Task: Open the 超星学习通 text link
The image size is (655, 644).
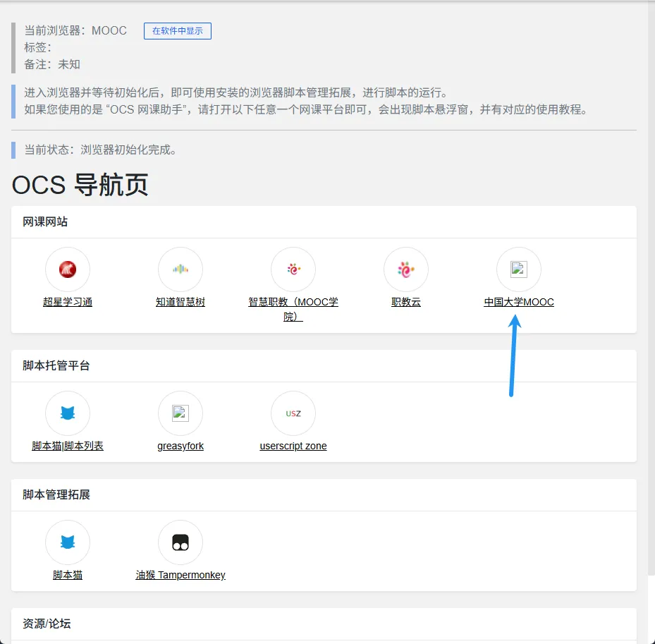Action: pyautogui.click(x=68, y=302)
